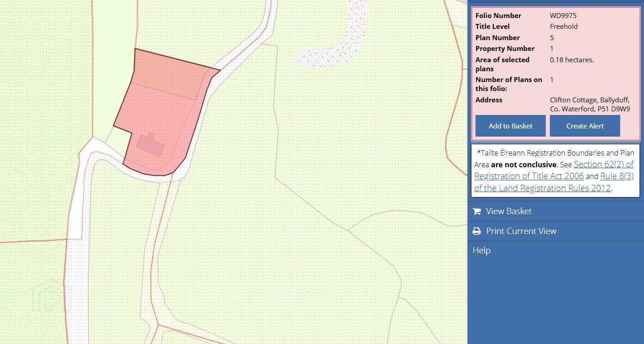Image resolution: width=644 pixels, height=344 pixels.
Task: Click the faint watermark logo on the map
Action: 50,297
